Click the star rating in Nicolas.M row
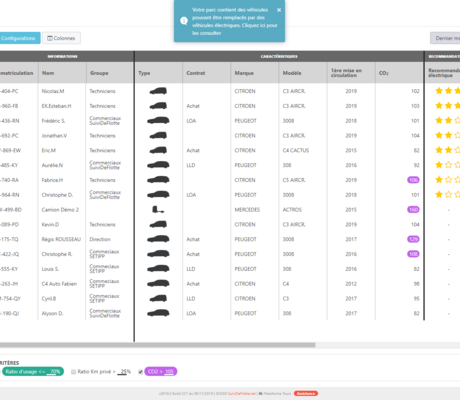460x400 pixels. point(448,91)
